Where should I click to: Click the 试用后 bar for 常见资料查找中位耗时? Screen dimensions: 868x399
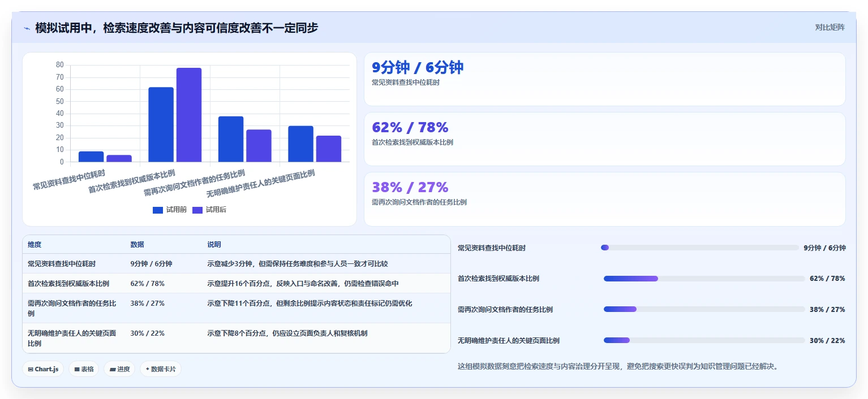[x=119, y=158]
